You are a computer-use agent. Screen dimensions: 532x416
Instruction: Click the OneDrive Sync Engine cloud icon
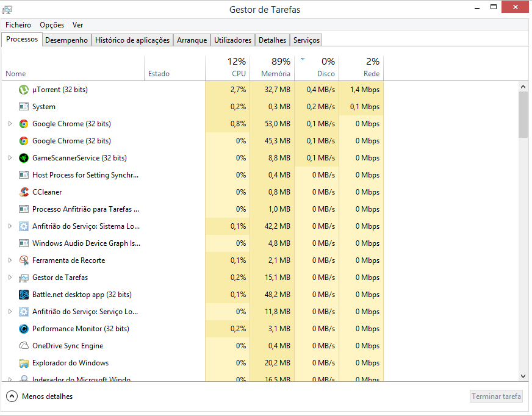click(x=23, y=346)
